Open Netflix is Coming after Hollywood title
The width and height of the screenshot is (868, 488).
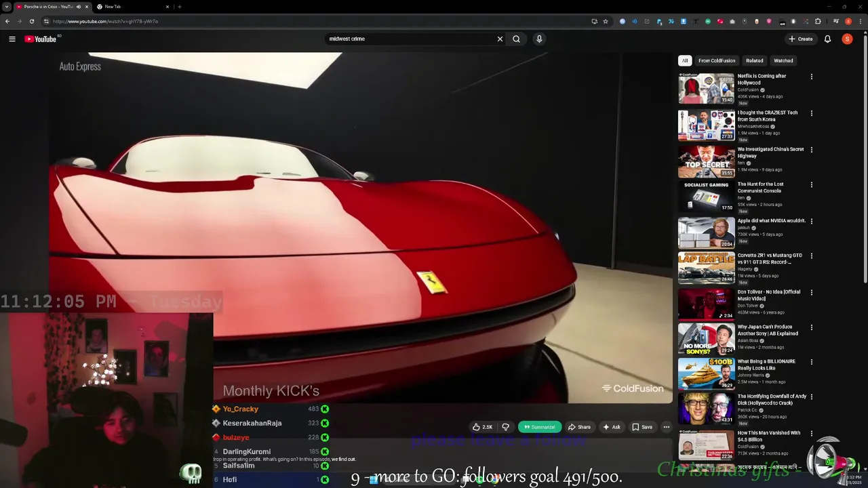[762, 79]
